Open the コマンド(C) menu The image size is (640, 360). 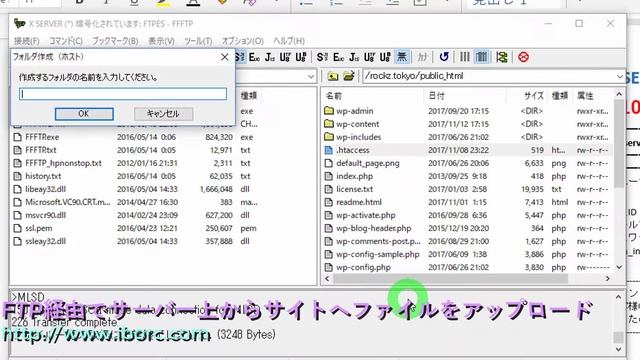[x=66, y=41]
